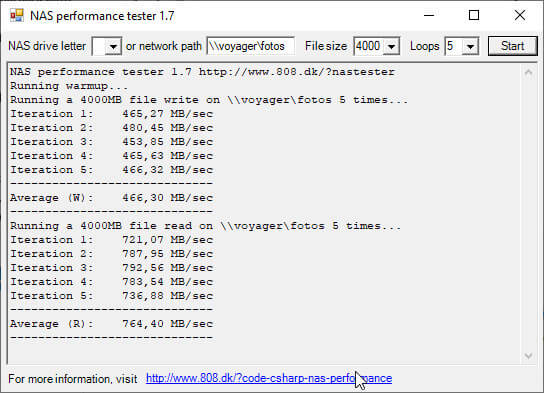This screenshot has height=393, width=544.
Task: Click the read test Iteration 3 line
Action: point(111,268)
